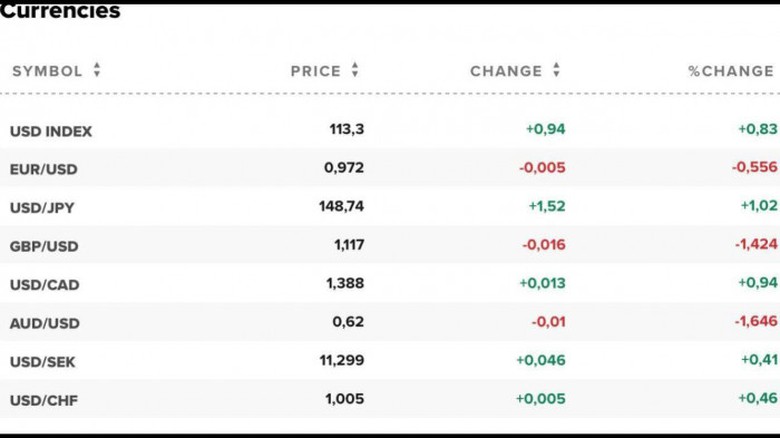Open the EUR/USD currency pair
Screen dimensions: 780x438
(x=43, y=169)
